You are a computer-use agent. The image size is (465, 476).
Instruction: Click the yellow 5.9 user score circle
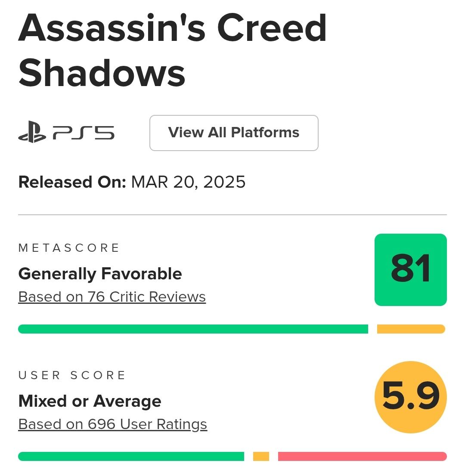(x=410, y=397)
